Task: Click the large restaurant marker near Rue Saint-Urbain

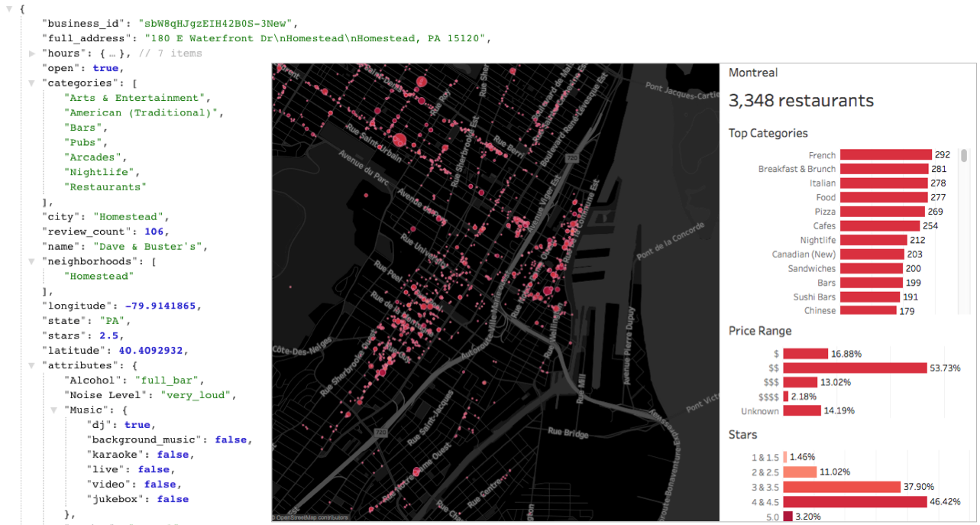Action: coord(399,139)
